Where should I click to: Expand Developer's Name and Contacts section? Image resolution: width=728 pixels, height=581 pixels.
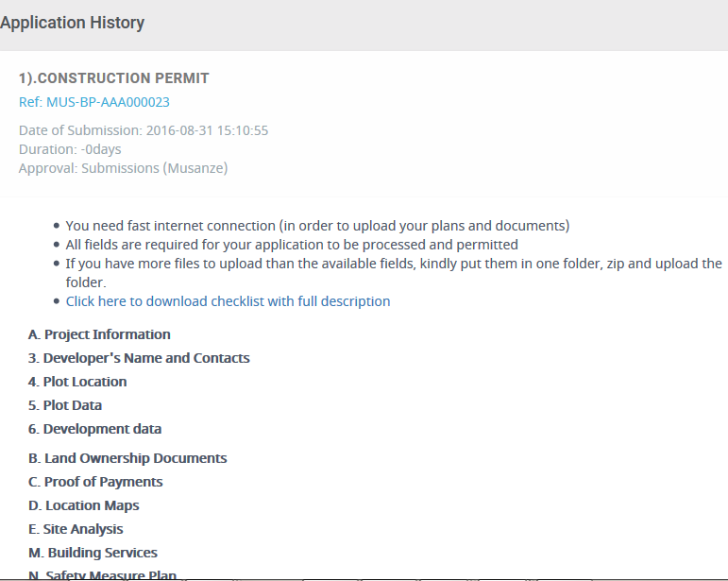pyautogui.click(x=139, y=358)
